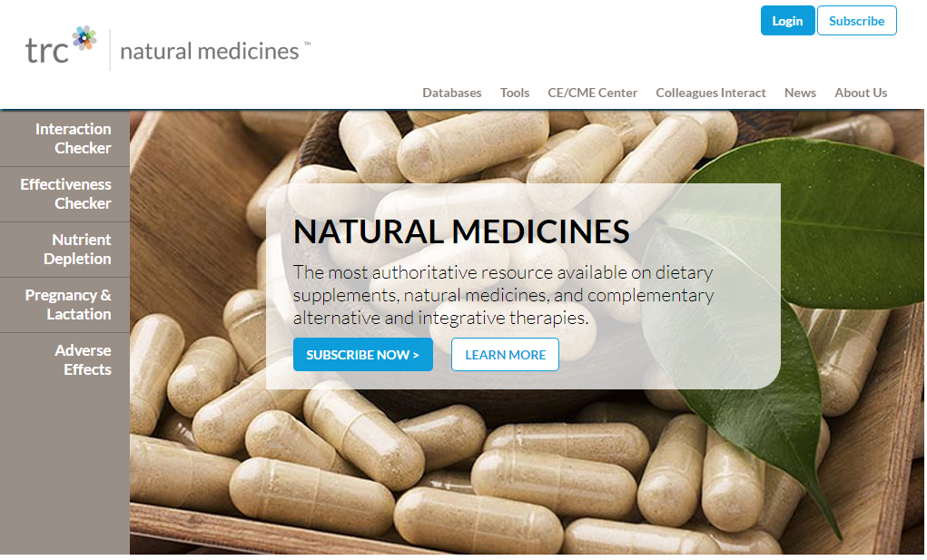Click the Login button
Viewport: 927px width, 560px height.
click(787, 21)
